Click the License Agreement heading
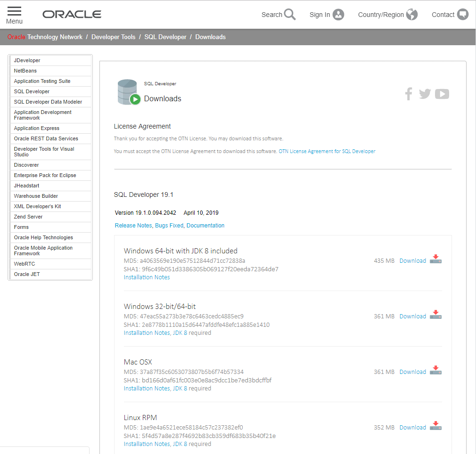Screen dimensions: 476x454 142,126
